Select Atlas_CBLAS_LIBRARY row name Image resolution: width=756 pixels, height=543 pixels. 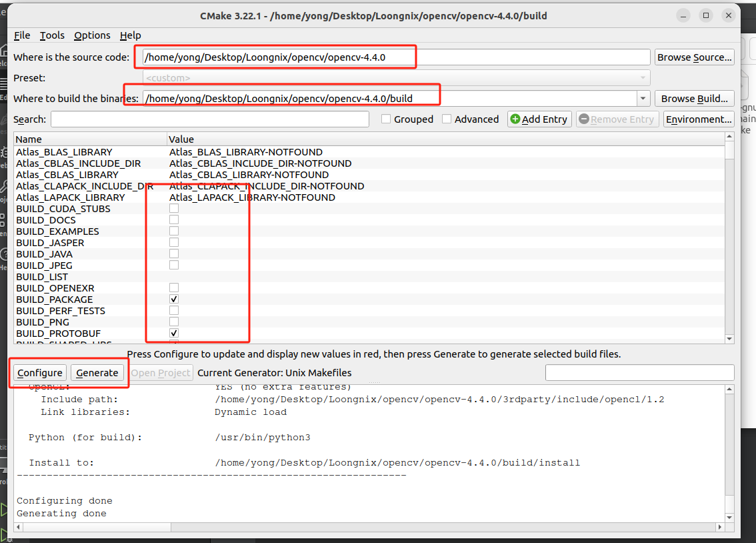[67, 175]
